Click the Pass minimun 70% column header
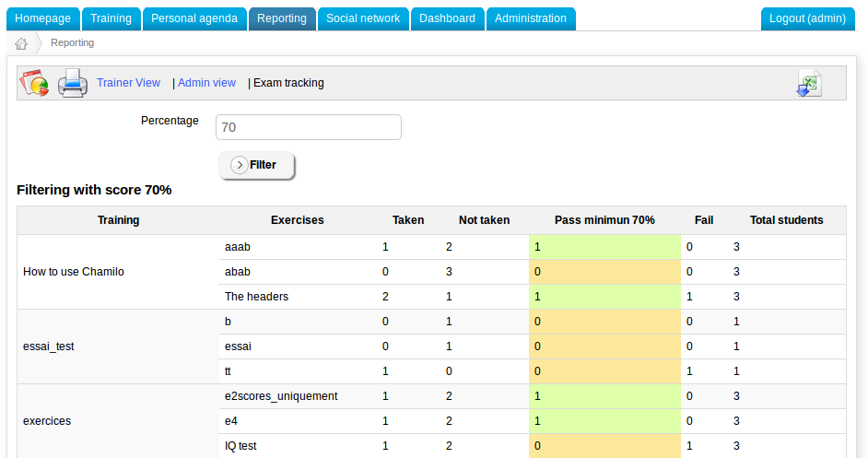868x458 pixels. [x=604, y=220]
